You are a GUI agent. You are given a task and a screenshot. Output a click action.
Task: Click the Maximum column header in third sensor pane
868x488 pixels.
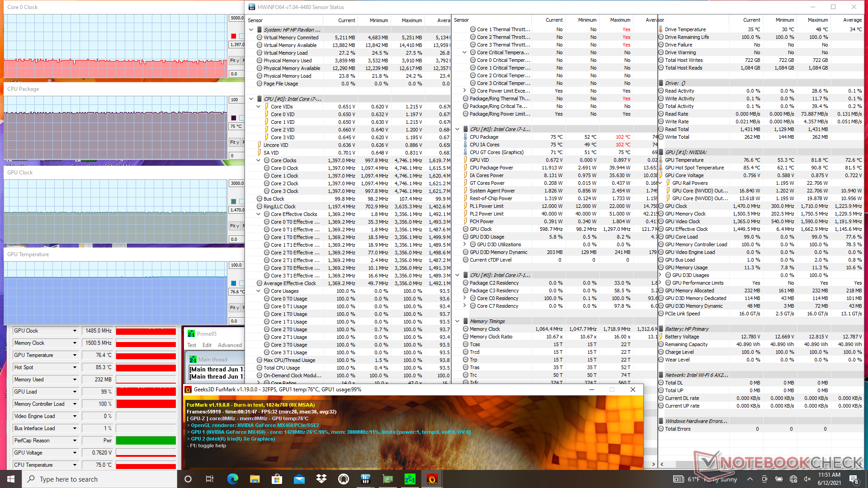[818, 20]
